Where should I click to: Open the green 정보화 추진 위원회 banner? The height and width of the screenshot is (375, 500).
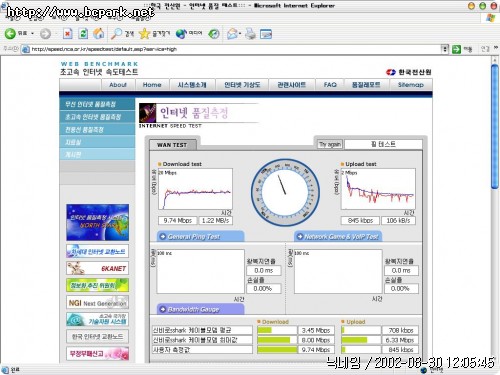click(97, 285)
